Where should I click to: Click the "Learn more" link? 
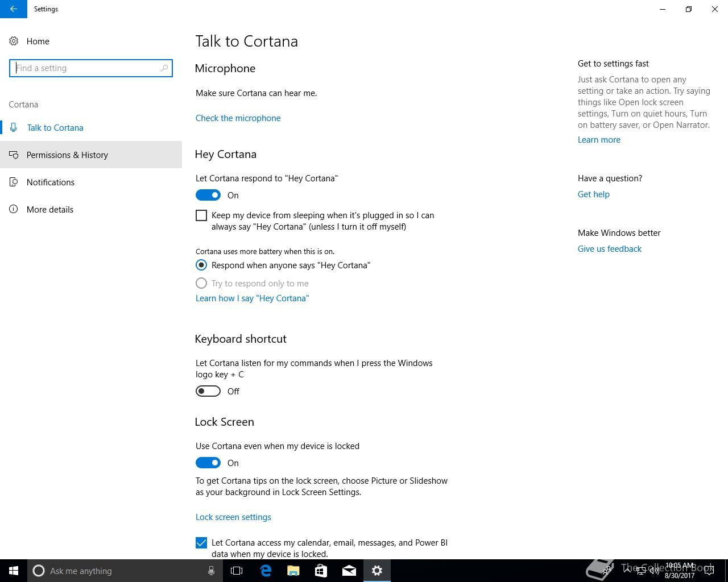[x=599, y=140]
